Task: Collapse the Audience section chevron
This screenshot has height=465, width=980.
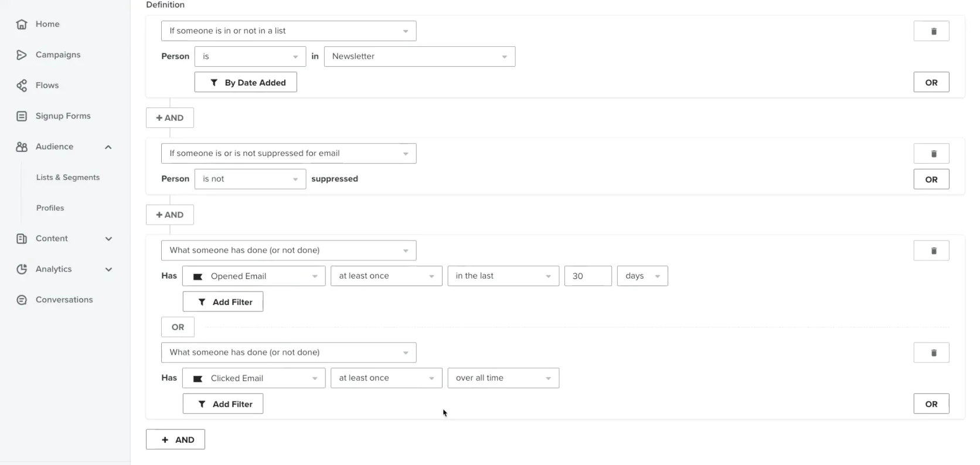Action: 108,147
